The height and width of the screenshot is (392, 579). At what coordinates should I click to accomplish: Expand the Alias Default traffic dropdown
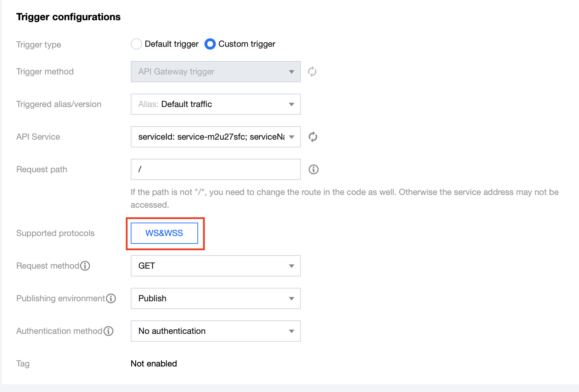215,104
